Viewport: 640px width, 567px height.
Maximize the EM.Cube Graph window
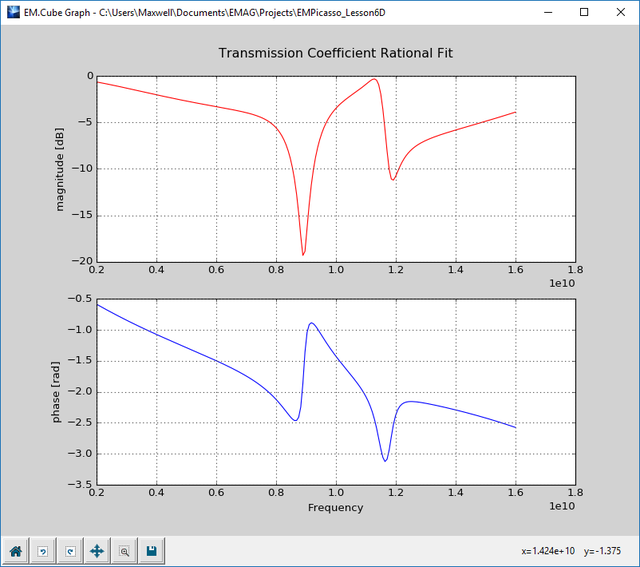(x=584, y=12)
